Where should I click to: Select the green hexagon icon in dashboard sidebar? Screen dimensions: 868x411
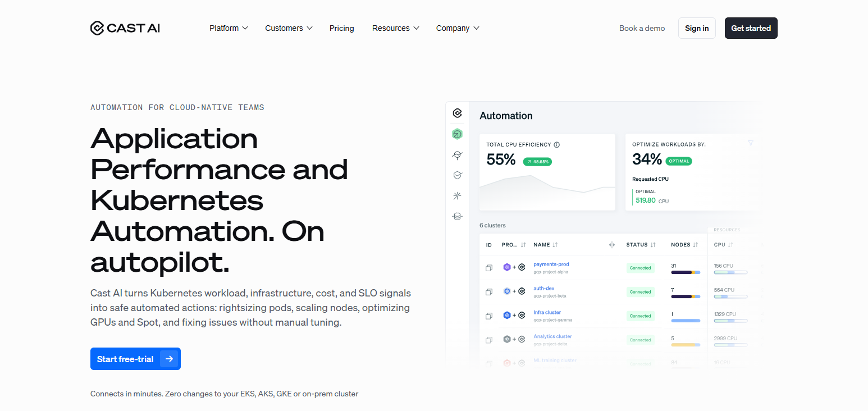pyautogui.click(x=457, y=134)
